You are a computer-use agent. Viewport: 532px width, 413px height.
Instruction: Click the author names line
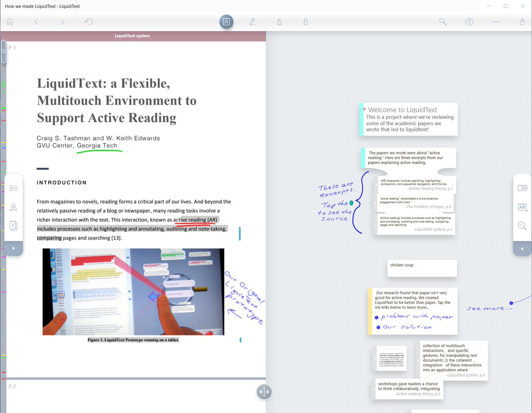click(98, 138)
